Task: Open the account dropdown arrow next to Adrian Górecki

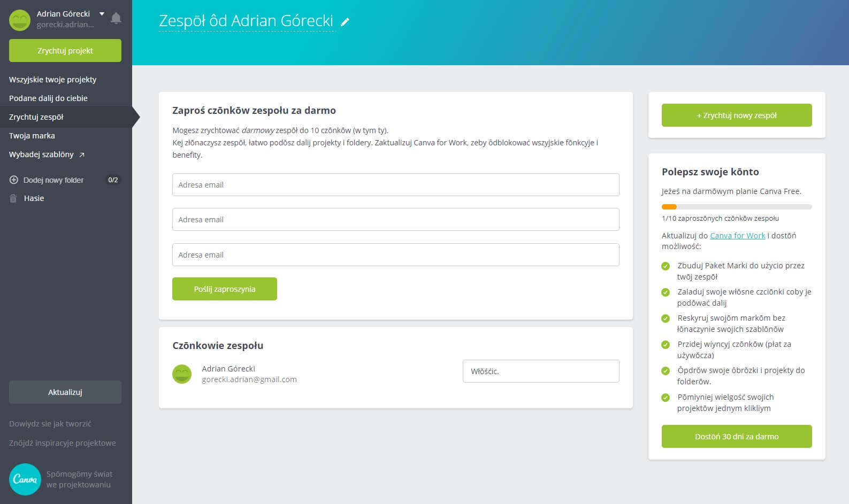Action: click(102, 14)
